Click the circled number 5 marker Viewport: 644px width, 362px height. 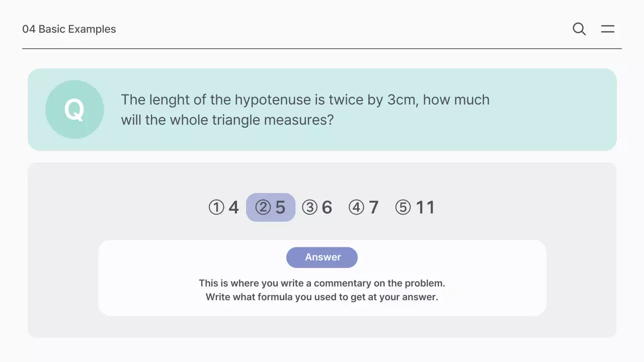tap(403, 207)
